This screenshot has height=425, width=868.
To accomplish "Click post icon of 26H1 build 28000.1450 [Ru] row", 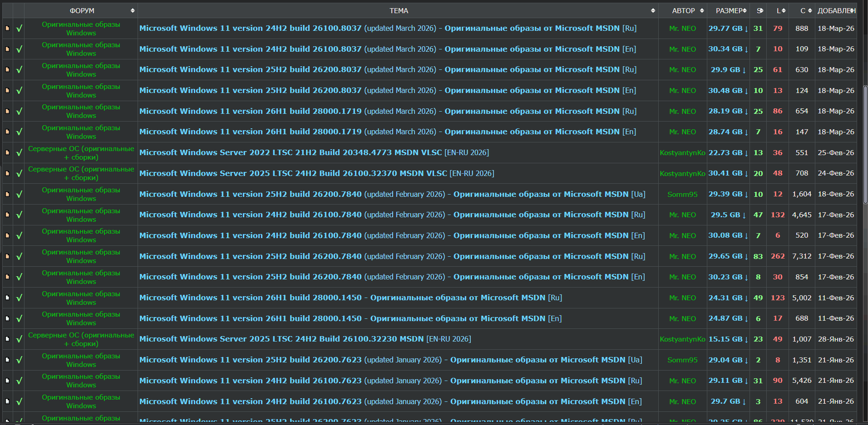I will (x=7, y=298).
